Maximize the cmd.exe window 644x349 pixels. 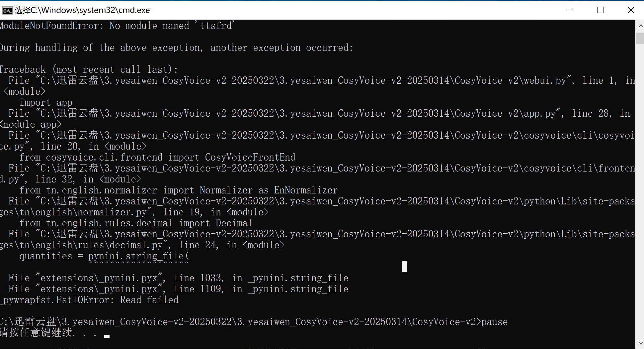[600, 10]
